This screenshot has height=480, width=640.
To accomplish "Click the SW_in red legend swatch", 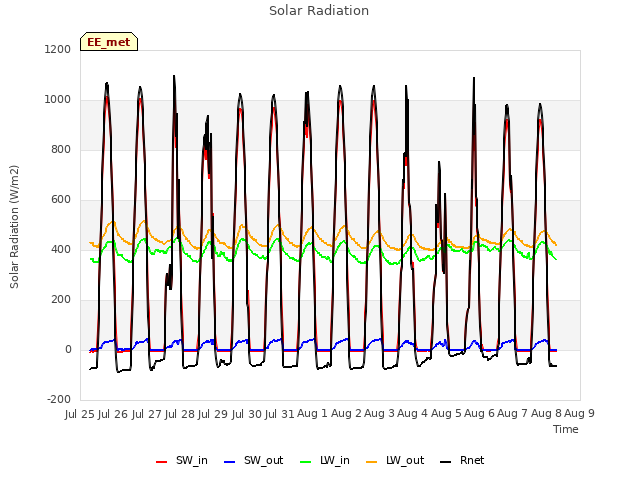I will pos(162,462).
